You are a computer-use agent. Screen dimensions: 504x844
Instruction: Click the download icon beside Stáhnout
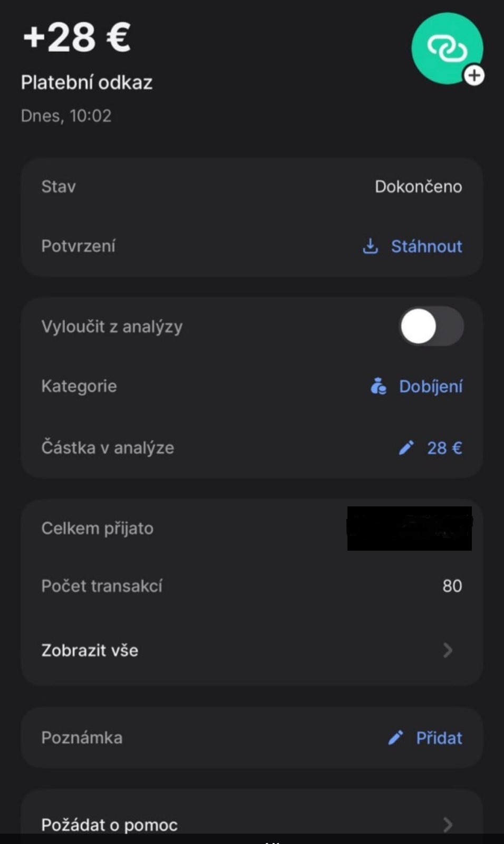[x=371, y=246]
